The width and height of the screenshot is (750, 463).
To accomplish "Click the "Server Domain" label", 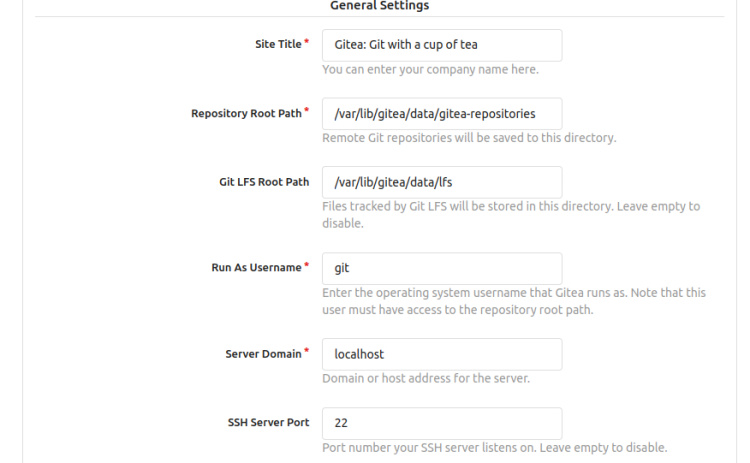I will (x=262, y=354).
